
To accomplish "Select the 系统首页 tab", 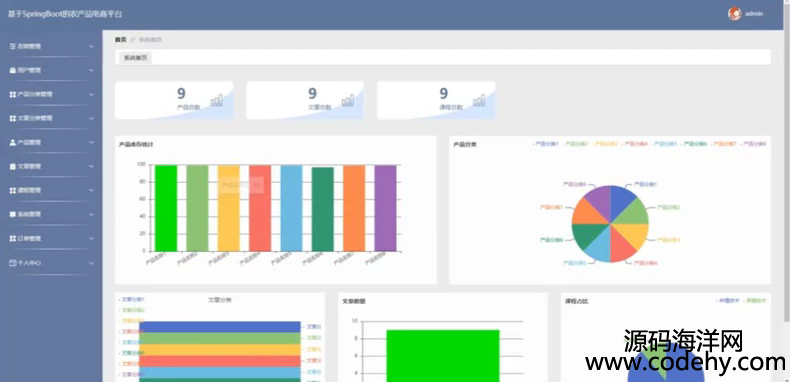I will 136,58.
